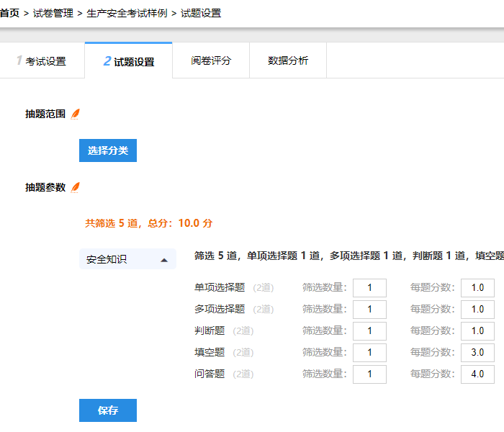Edit 筛选数量 field for 判断题
The image size is (504, 432).
click(x=369, y=331)
